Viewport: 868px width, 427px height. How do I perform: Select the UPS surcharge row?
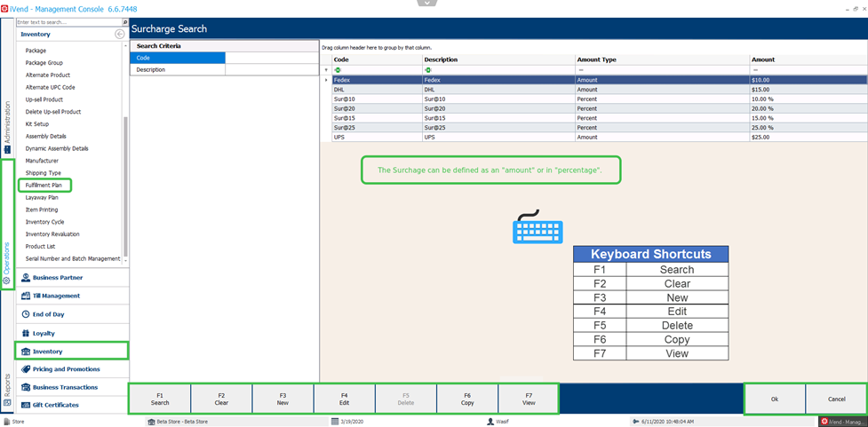(599, 138)
